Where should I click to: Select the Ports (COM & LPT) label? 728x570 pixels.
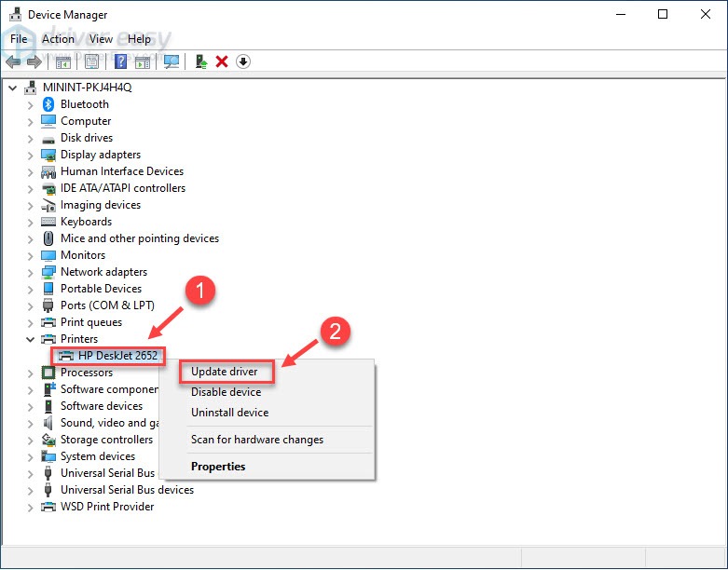107,305
